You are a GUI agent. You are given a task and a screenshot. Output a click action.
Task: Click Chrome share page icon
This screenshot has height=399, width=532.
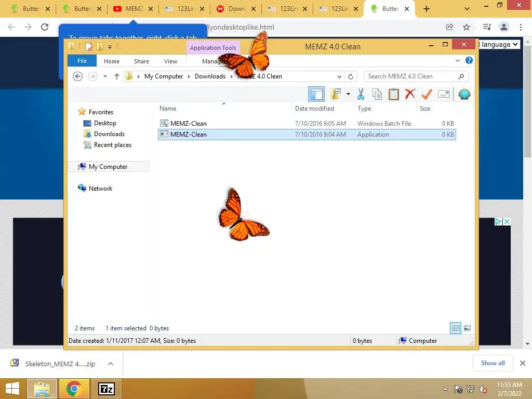point(449,27)
